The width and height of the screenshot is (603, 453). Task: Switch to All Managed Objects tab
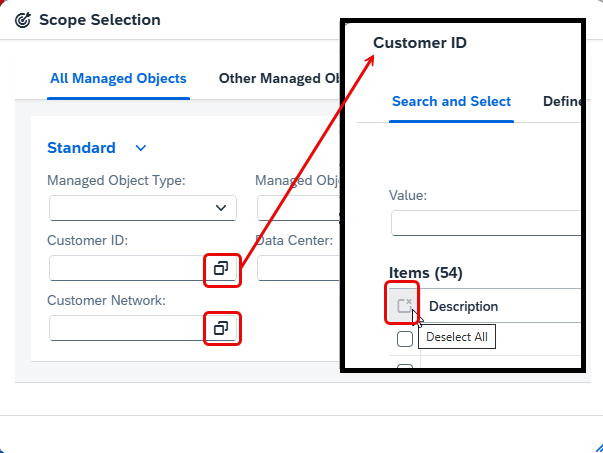(x=118, y=78)
